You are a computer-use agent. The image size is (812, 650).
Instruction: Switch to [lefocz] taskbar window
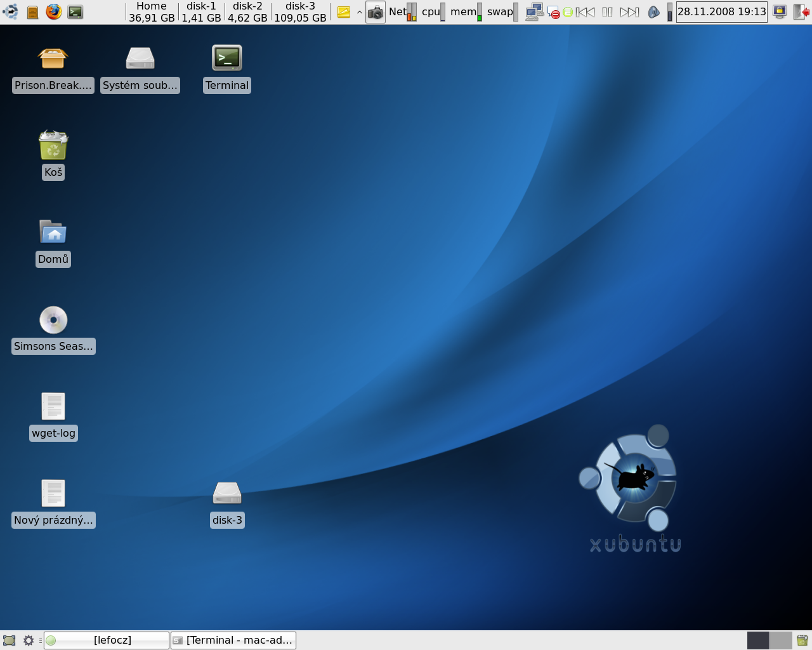[x=107, y=640]
